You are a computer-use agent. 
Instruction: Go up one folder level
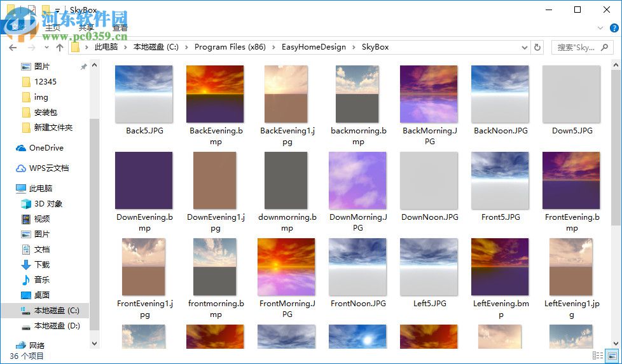60,48
